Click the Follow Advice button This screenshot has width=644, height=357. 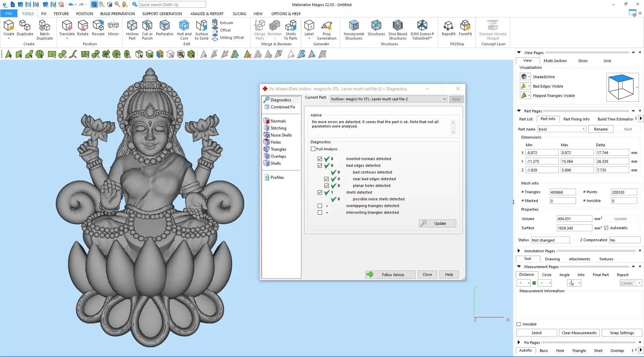(390, 274)
